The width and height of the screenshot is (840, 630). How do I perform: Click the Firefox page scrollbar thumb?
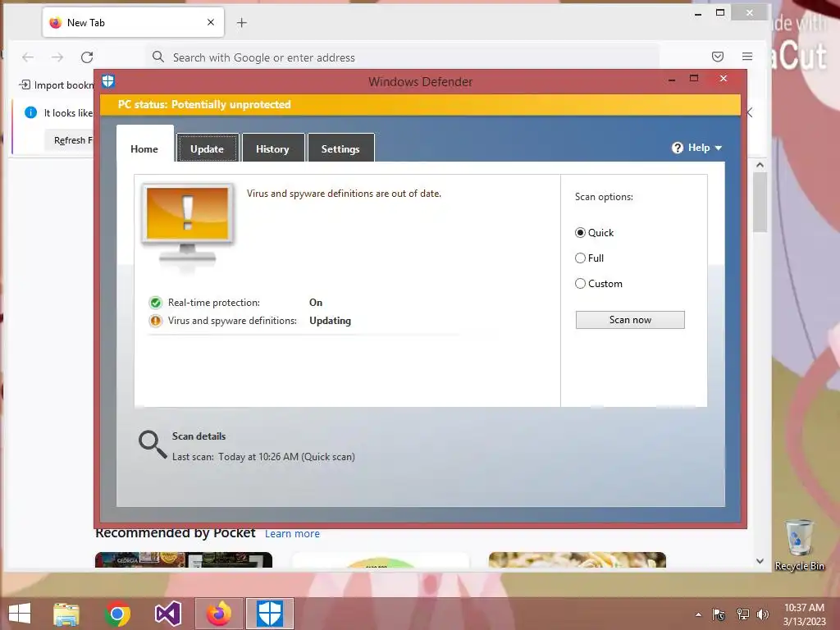[760, 203]
